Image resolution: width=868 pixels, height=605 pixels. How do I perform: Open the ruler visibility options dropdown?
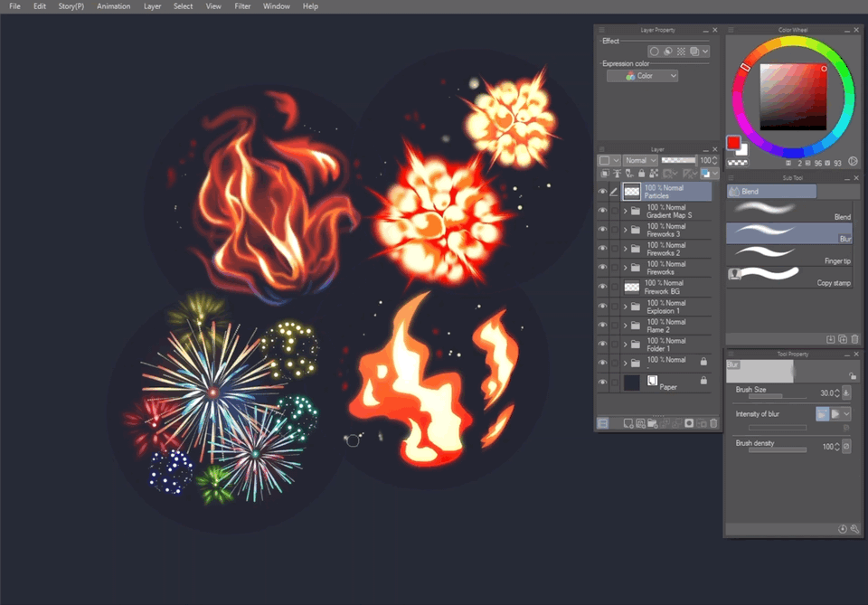pyautogui.click(x=690, y=174)
